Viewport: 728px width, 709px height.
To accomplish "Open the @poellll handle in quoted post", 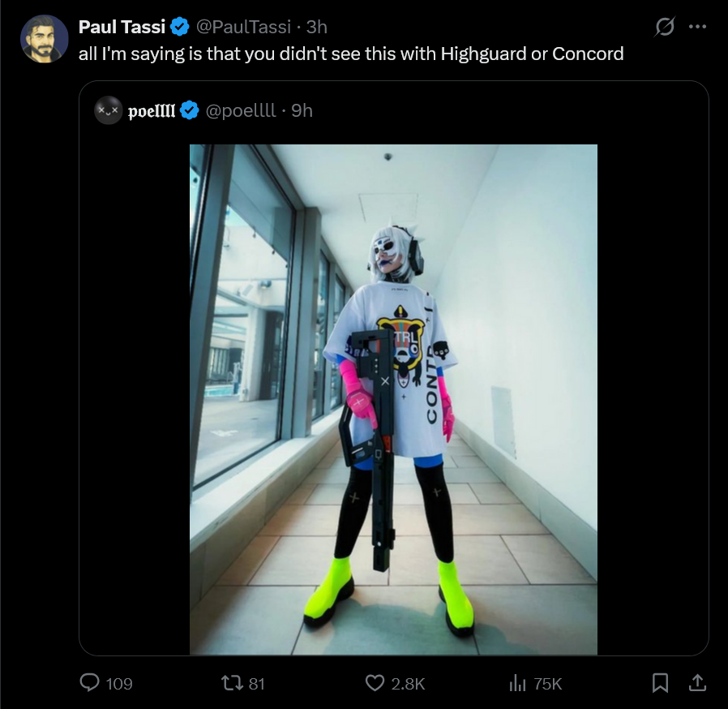I will (241, 110).
